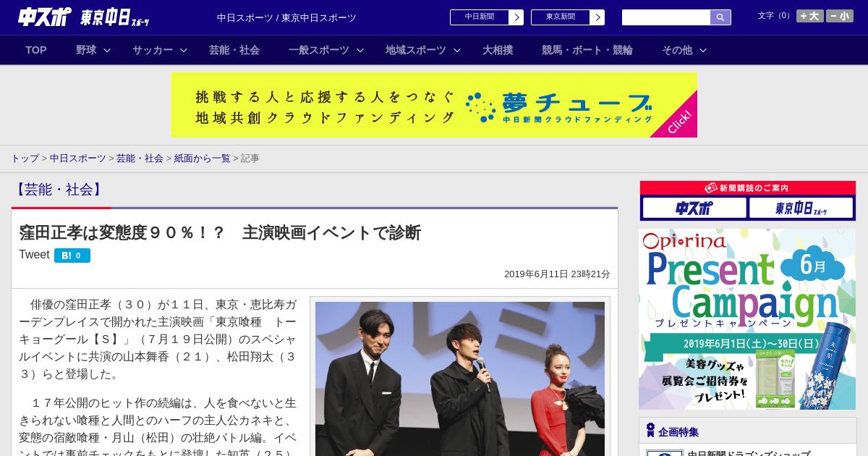The height and width of the screenshot is (456, 868).
Task: Click the 東京中日スポーツ subscription button in sidebar
Action: click(801, 208)
